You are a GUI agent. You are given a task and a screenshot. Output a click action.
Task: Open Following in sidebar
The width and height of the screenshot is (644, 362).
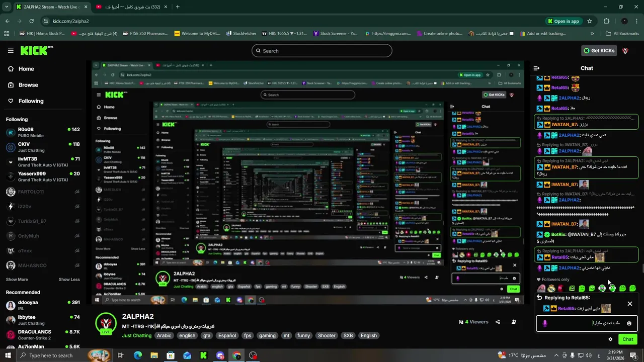point(31,101)
